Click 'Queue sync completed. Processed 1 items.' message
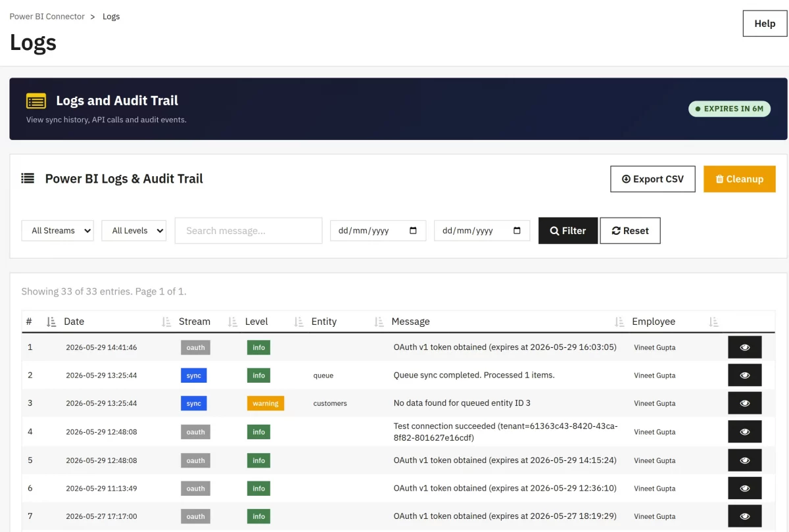789x532 pixels. tap(474, 375)
